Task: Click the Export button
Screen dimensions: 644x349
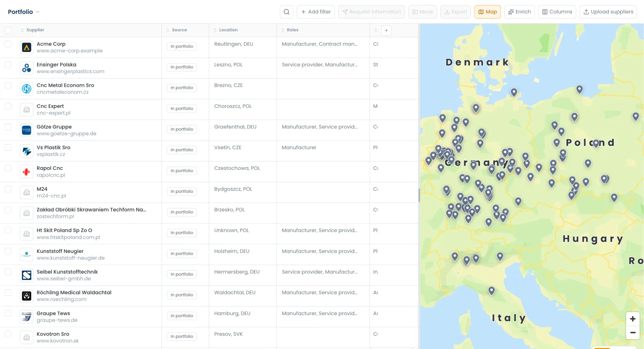Action: point(456,12)
